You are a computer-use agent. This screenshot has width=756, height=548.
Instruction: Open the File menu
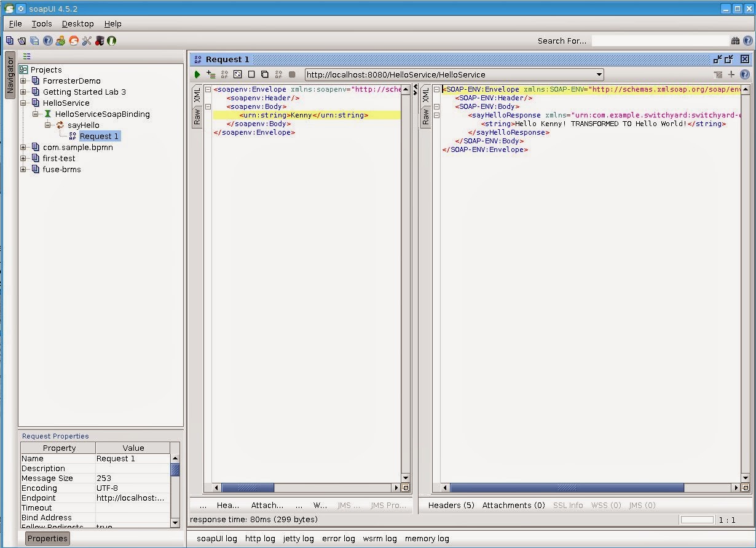click(x=15, y=23)
